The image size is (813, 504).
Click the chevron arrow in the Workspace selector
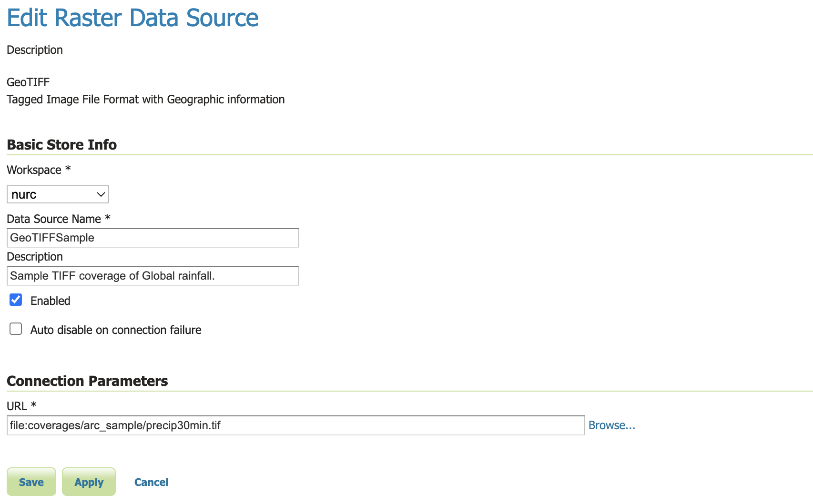[101, 194]
